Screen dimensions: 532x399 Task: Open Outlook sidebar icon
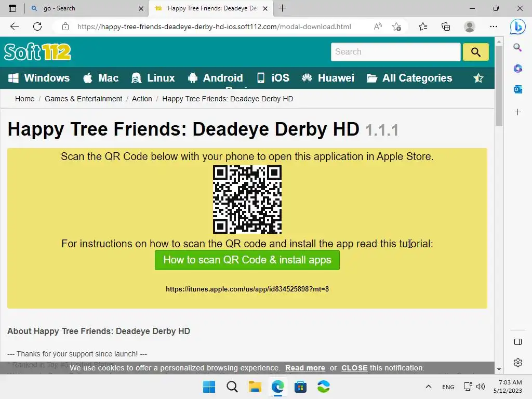pyautogui.click(x=517, y=89)
